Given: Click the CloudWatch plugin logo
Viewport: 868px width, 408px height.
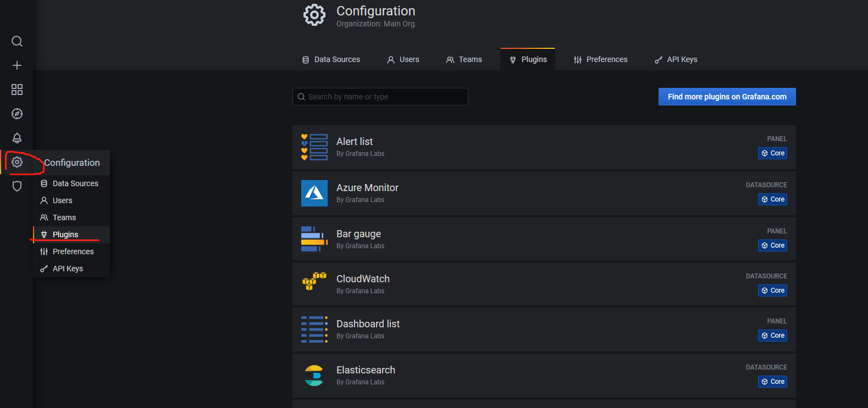Looking at the screenshot, I should coord(314,281).
